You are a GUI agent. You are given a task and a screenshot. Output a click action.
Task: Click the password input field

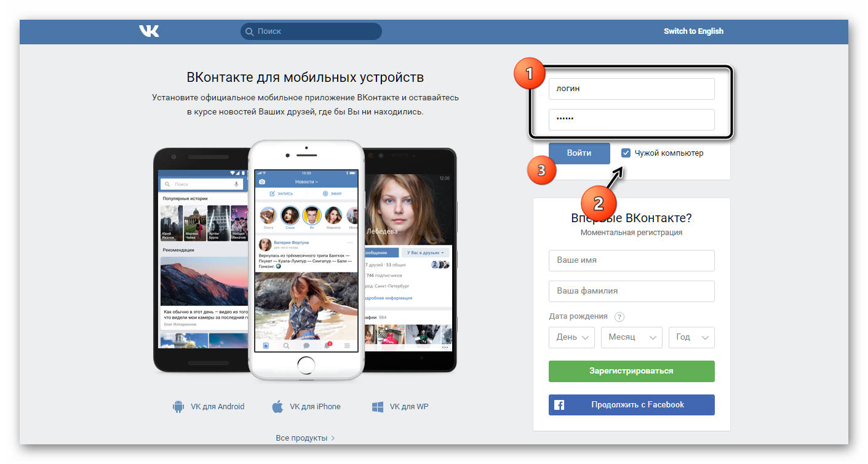pyautogui.click(x=631, y=119)
